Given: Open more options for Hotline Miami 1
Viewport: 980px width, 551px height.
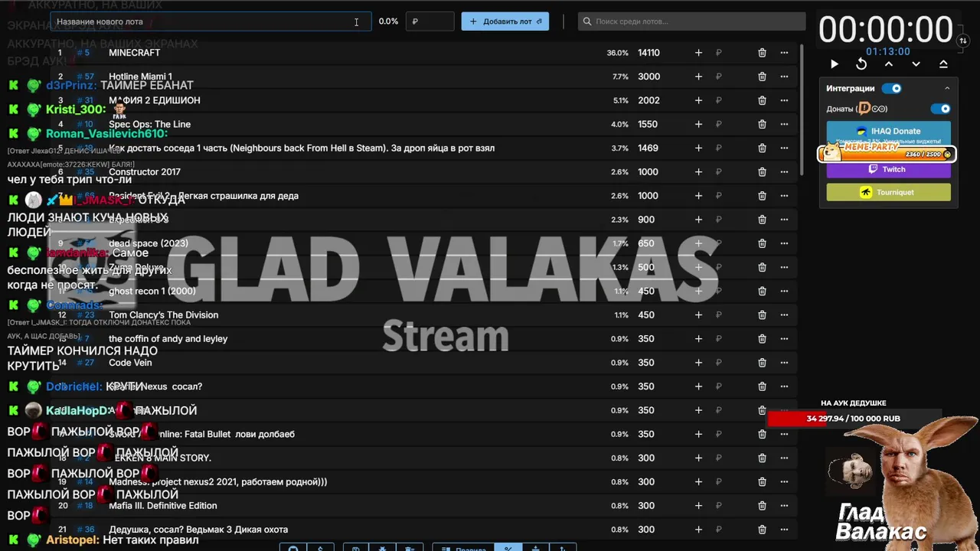Looking at the screenshot, I should coord(784,77).
